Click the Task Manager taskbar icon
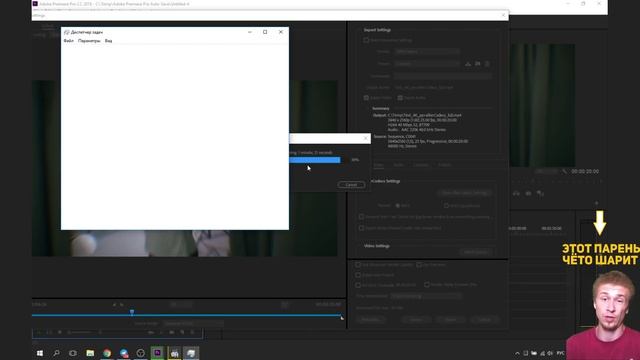The width and height of the screenshot is (640, 360). coord(191,353)
